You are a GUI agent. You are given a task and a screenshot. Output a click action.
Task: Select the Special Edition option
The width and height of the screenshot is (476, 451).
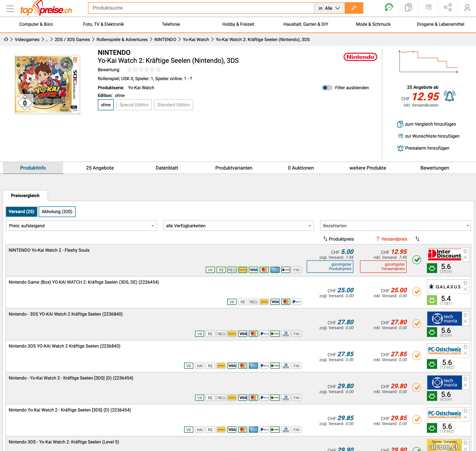point(134,105)
